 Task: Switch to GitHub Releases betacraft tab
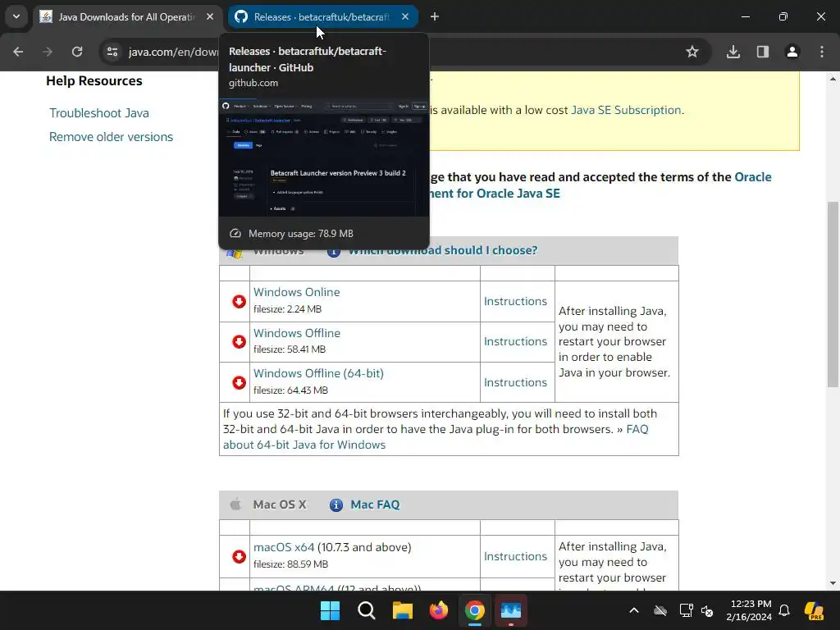[x=322, y=17]
